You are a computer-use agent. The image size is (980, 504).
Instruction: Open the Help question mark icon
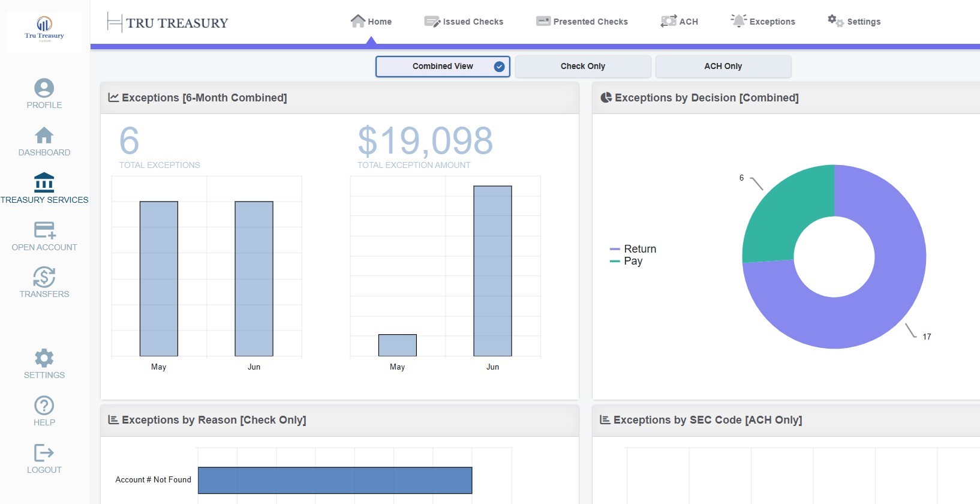point(44,406)
